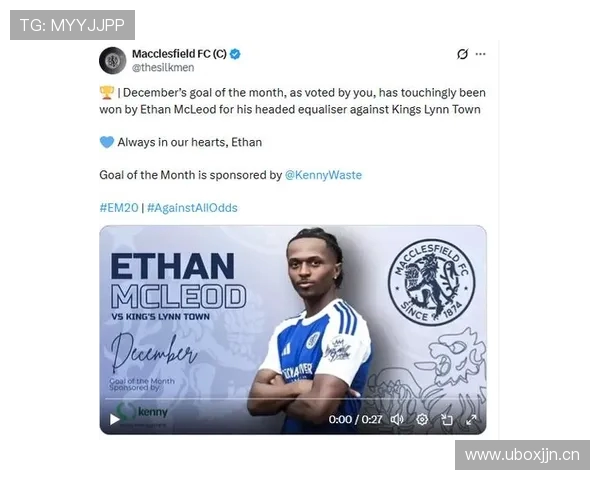Open the @KennyWaste mention link
This screenshot has height=480, width=600.
pyautogui.click(x=323, y=175)
